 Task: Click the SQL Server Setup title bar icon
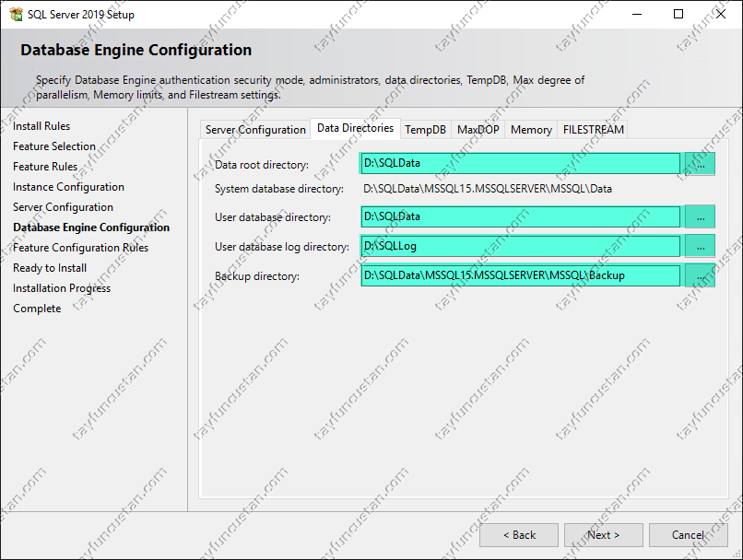(x=16, y=14)
